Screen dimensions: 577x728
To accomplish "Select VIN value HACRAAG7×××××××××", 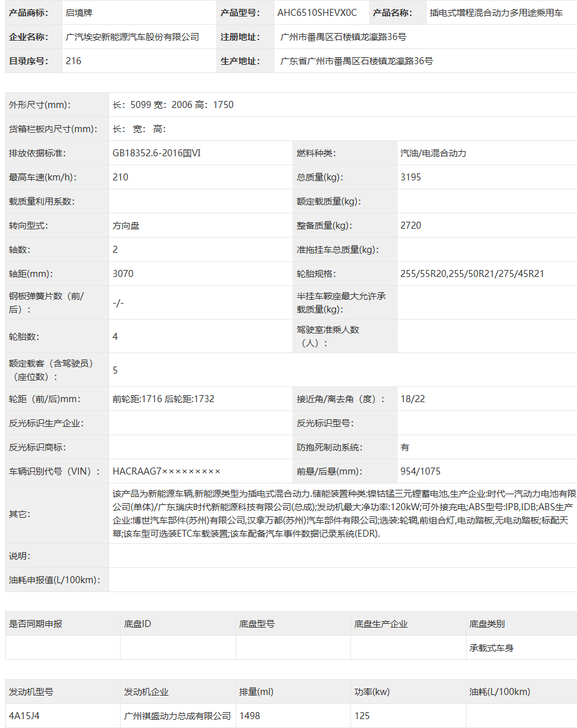I will (x=166, y=471).
